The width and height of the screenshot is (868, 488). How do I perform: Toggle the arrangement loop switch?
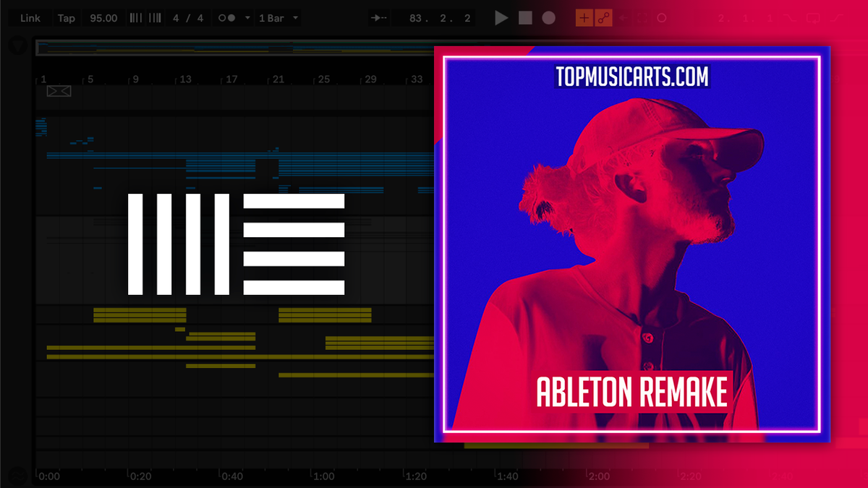click(663, 17)
